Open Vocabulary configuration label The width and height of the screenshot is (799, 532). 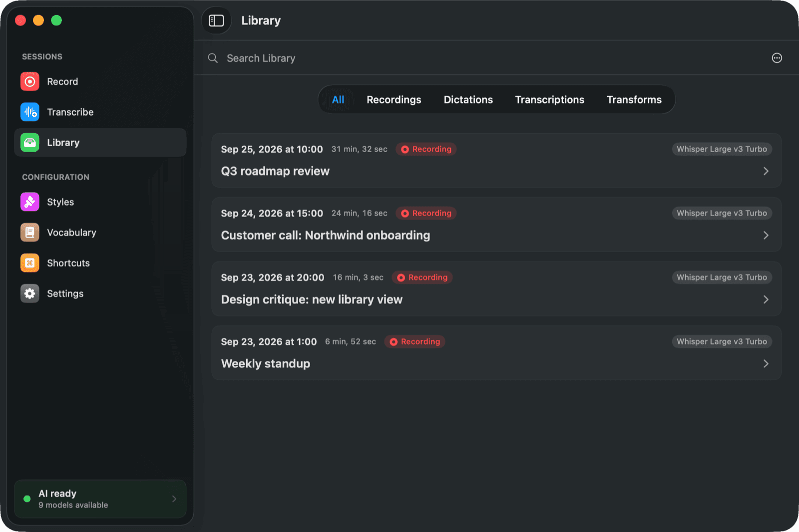click(x=71, y=233)
